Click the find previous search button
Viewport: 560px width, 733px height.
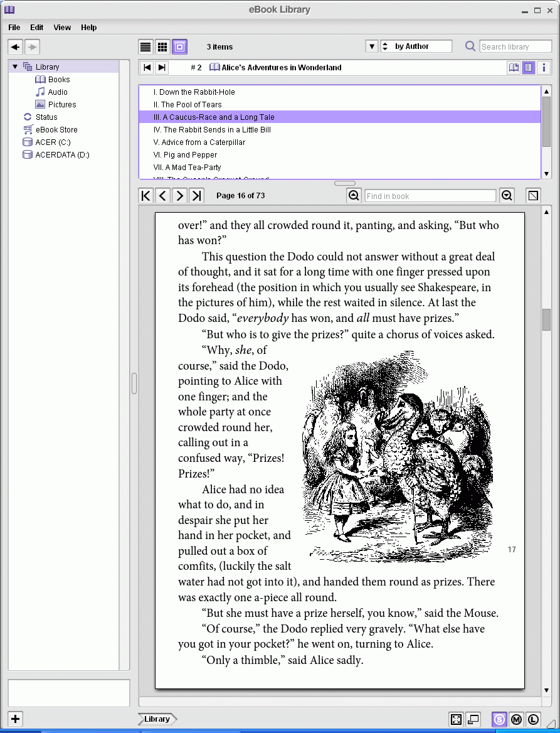point(354,195)
